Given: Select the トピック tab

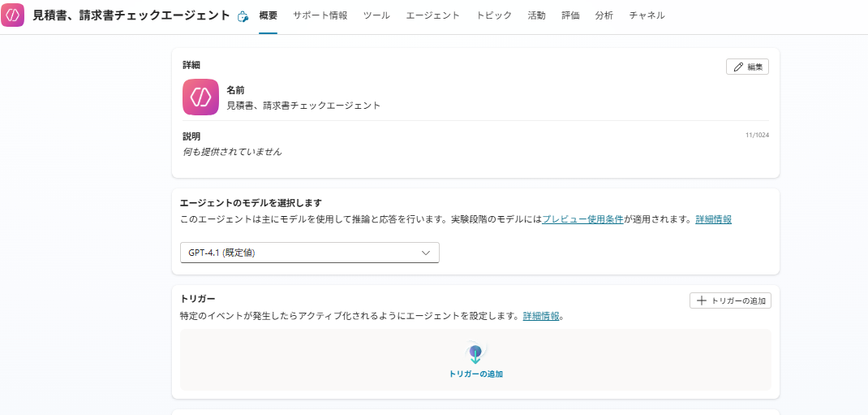Looking at the screenshot, I should pos(494,15).
